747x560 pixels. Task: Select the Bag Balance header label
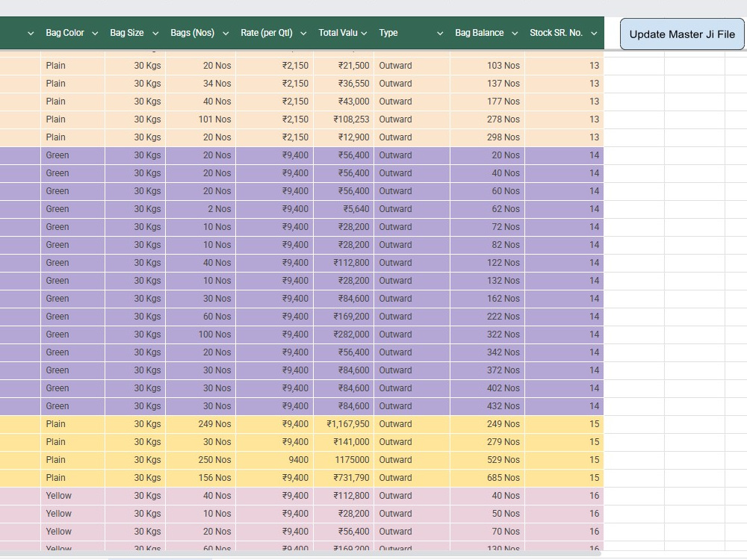(480, 33)
